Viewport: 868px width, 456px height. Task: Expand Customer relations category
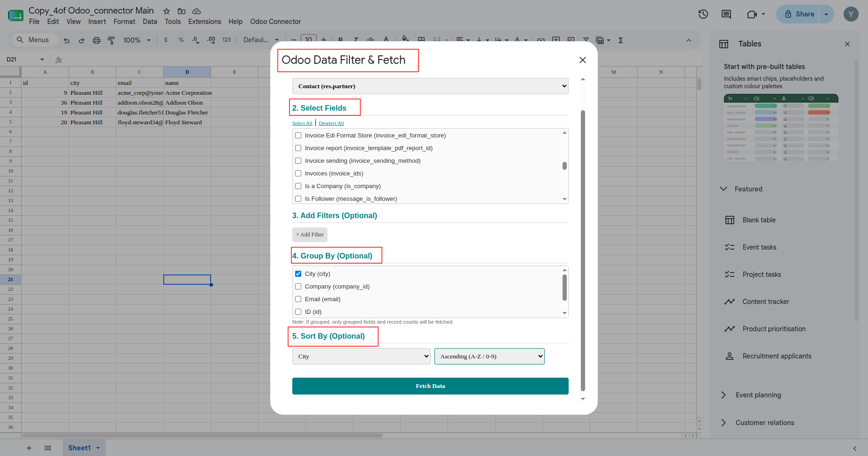point(723,423)
